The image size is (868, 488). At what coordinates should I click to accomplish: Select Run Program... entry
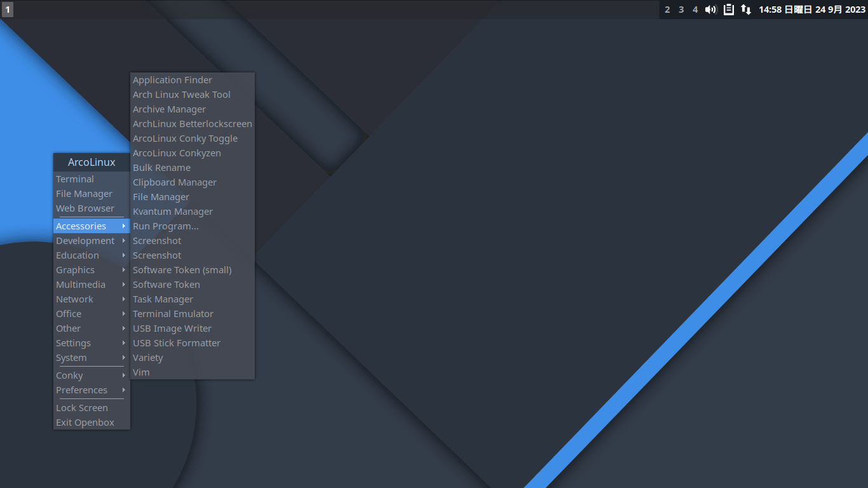(193, 226)
